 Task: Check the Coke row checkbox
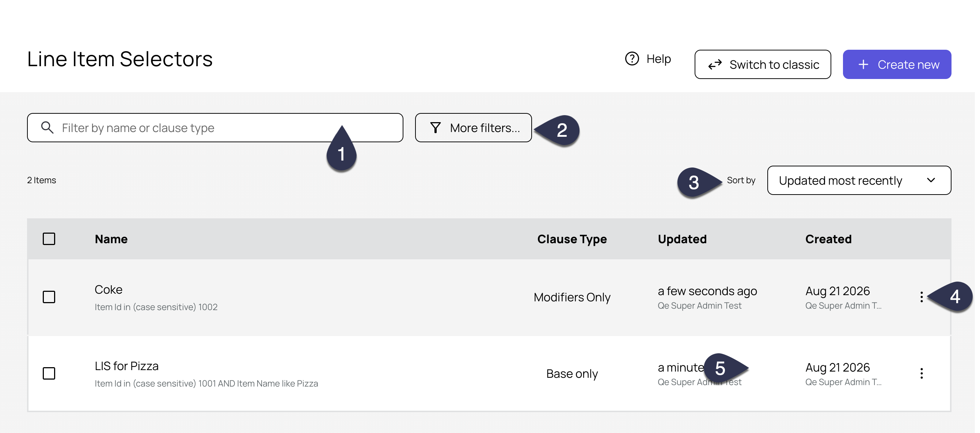click(49, 297)
